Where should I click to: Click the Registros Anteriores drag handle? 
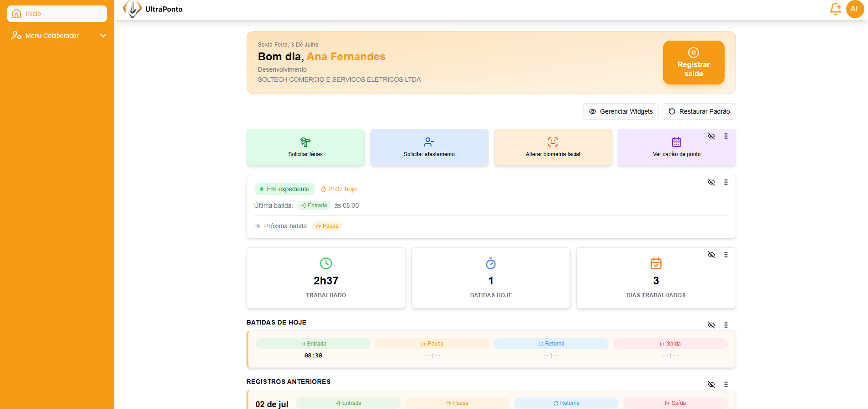click(x=726, y=384)
